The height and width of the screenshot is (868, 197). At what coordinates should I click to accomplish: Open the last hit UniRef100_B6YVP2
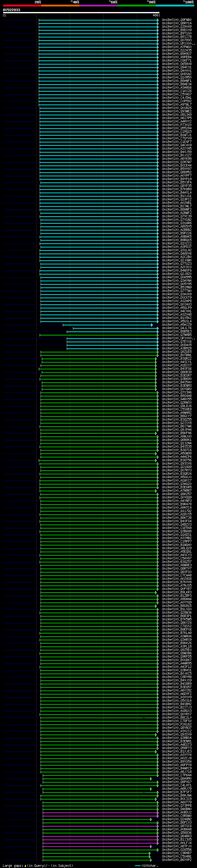tap(176, 860)
